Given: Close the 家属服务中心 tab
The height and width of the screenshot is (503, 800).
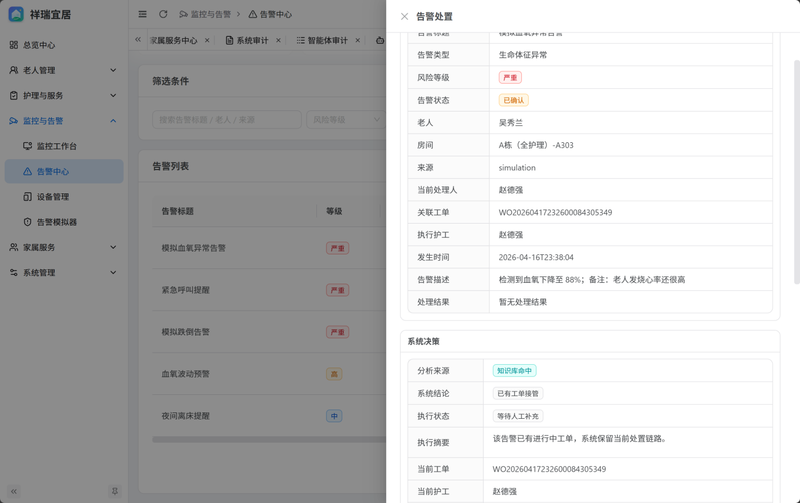Looking at the screenshot, I should pos(207,40).
